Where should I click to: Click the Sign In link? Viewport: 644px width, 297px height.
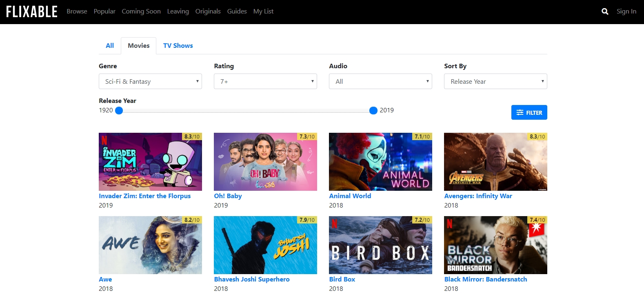(x=626, y=11)
